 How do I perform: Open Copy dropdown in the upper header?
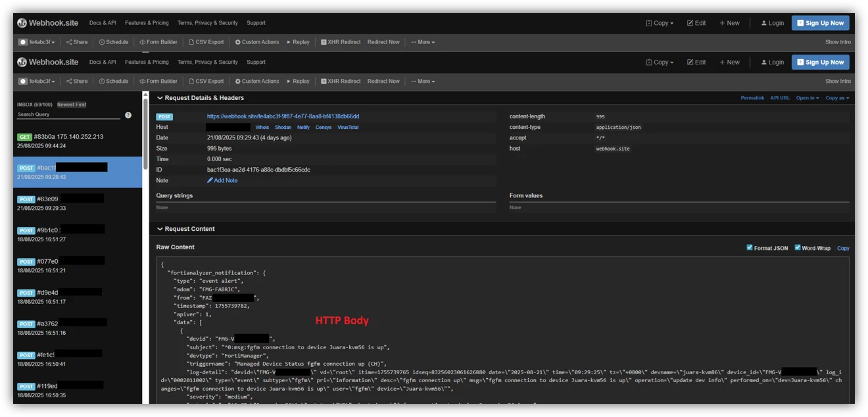point(660,23)
